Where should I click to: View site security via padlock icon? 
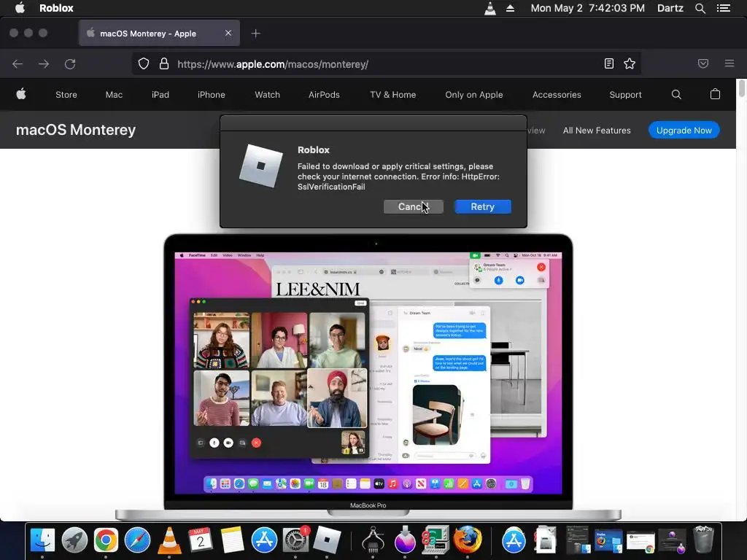tap(164, 64)
